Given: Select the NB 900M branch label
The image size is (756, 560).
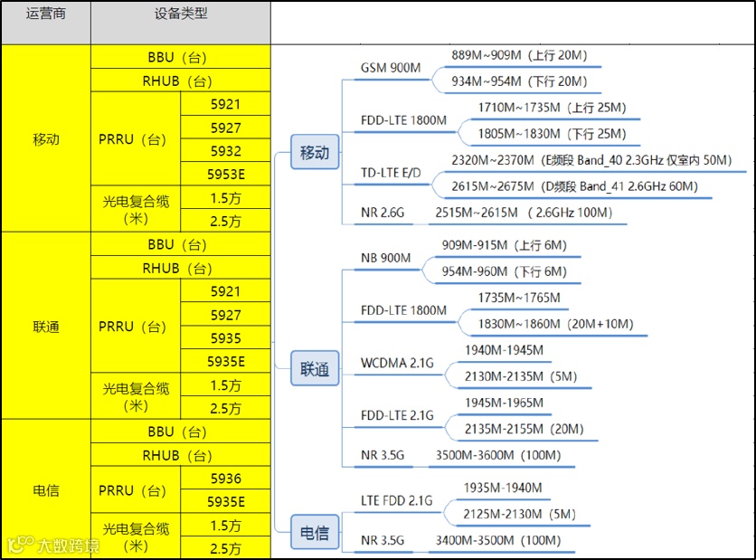Looking at the screenshot, I should point(386,258).
